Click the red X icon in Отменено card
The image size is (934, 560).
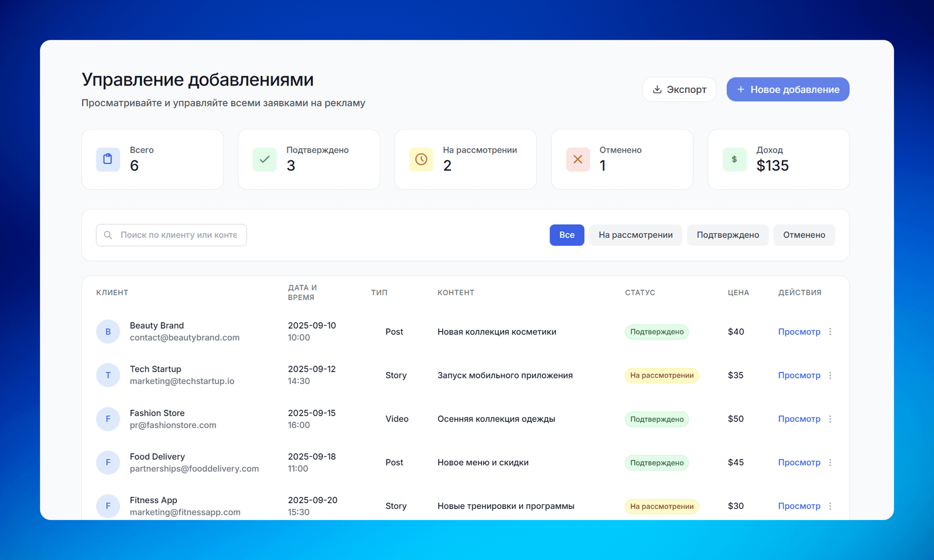coord(578,159)
